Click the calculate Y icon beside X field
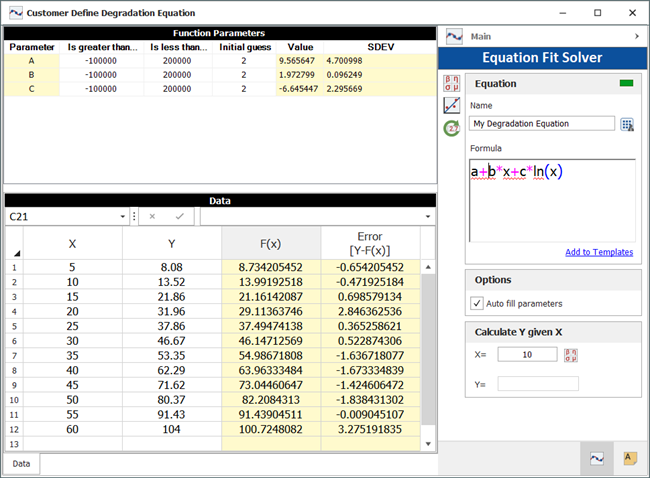Image resolution: width=650 pixels, height=478 pixels. [570, 355]
